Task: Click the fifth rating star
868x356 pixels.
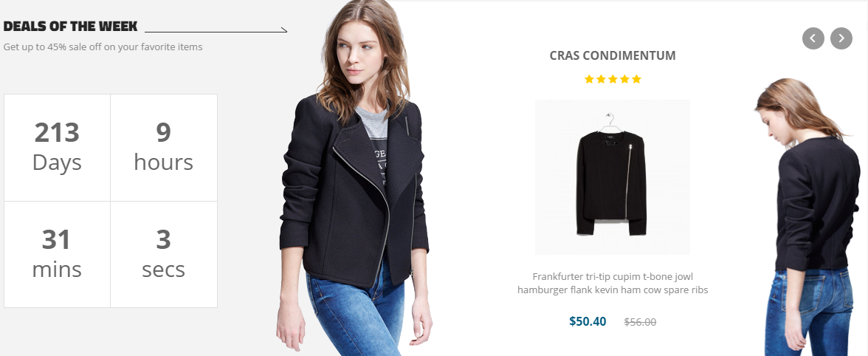Action: [x=636, y=79]
